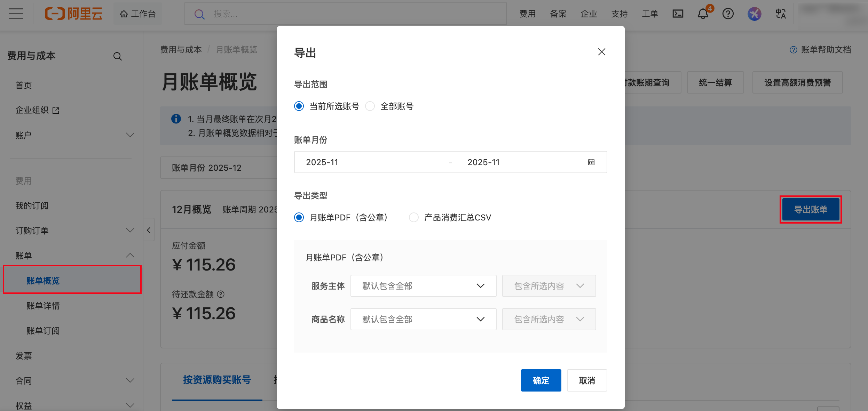
Task: Open the 账单详情 sidebar item
Action: tap(43, 306)
